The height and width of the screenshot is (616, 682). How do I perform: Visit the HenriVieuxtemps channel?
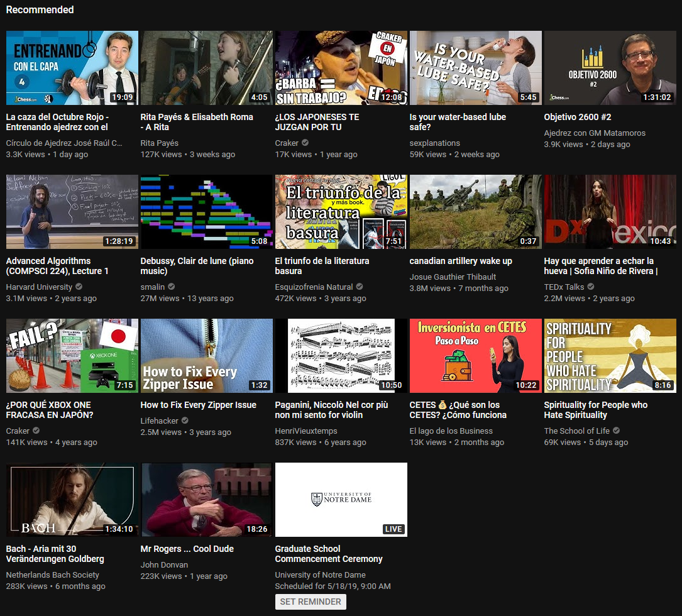[x=306, y=431]
